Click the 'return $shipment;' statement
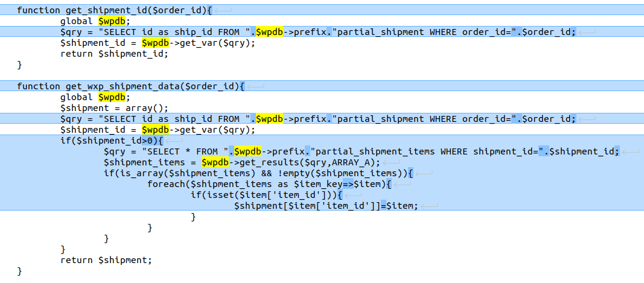The image size is (644, 283). [106, 260]
